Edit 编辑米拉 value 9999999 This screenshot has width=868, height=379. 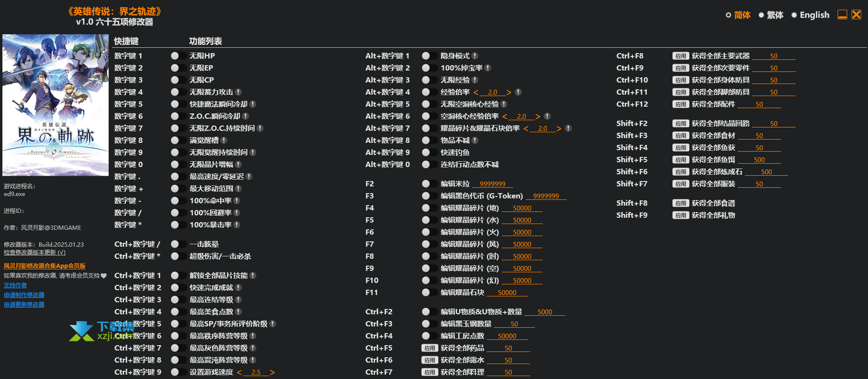pyautogui.click(x=492, y=184)
